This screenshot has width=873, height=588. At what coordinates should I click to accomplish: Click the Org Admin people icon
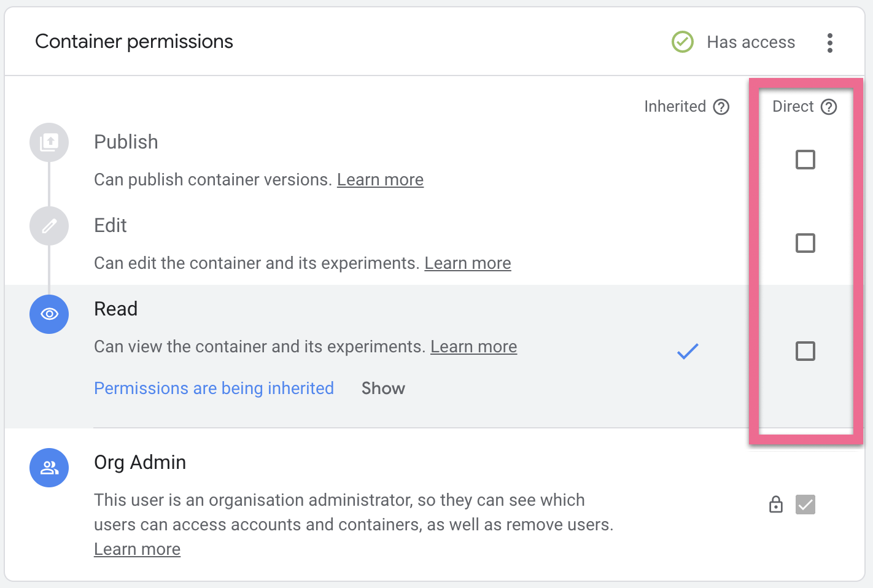click(x=49, y=468)
